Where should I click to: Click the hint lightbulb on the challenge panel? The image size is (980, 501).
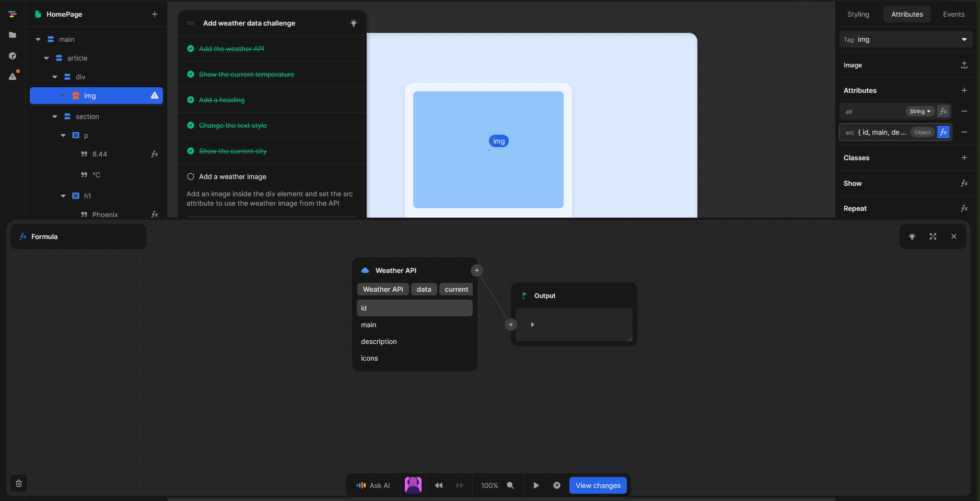pyautogui.click(x=354, y=23)
